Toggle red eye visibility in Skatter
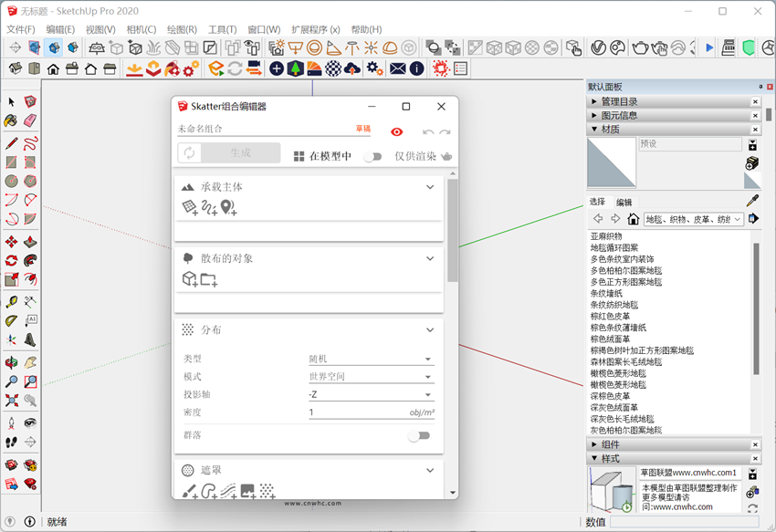Viewport: 776px width, 532px height. pos(396,131)
